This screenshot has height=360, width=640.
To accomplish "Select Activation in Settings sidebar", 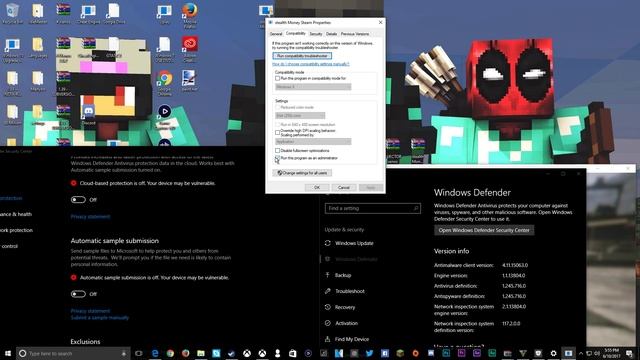I will coord(346,323).
